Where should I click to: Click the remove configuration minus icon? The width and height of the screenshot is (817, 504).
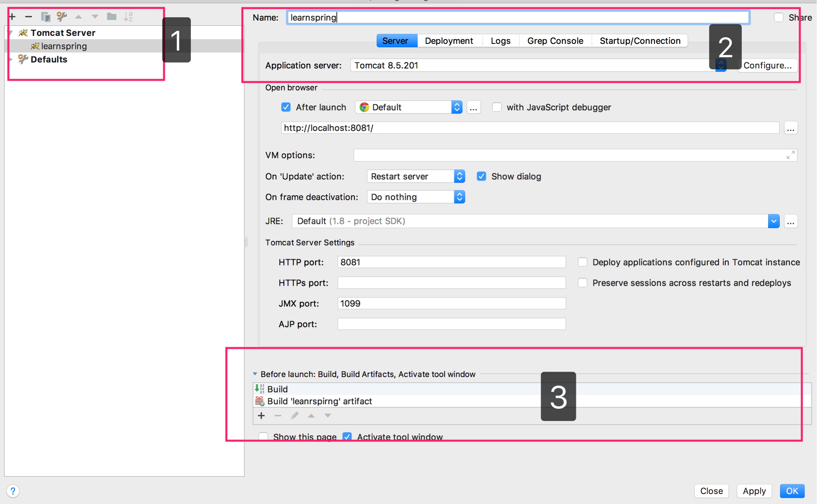pos(29,16)
